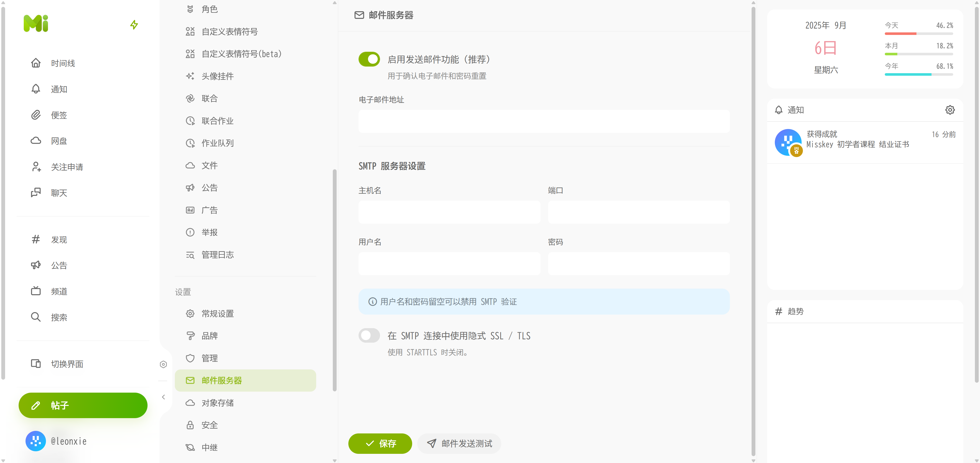Click the small widget settings icon beside 切换界面
This screenshot has height=463, width=980.
click(x=163, y=365)
